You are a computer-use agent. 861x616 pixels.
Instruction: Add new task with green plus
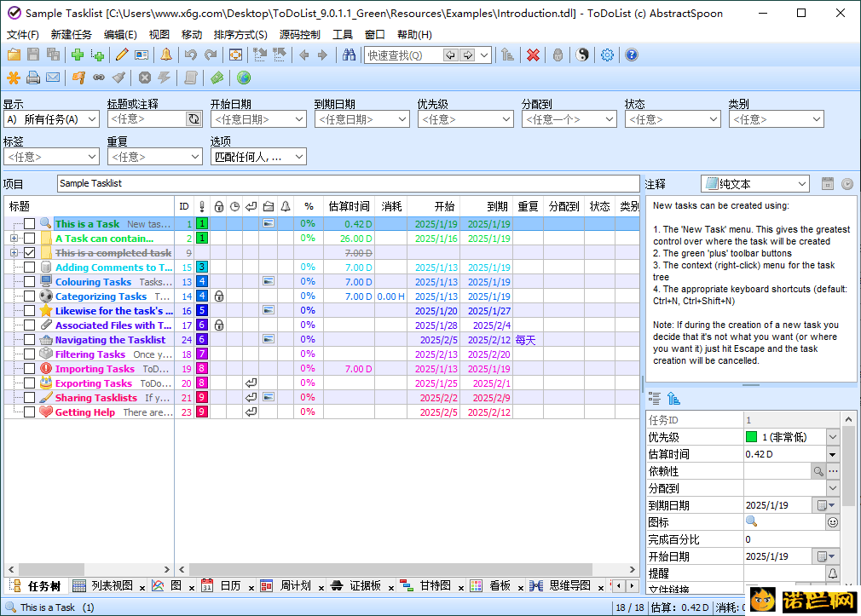tap(78, 55)
